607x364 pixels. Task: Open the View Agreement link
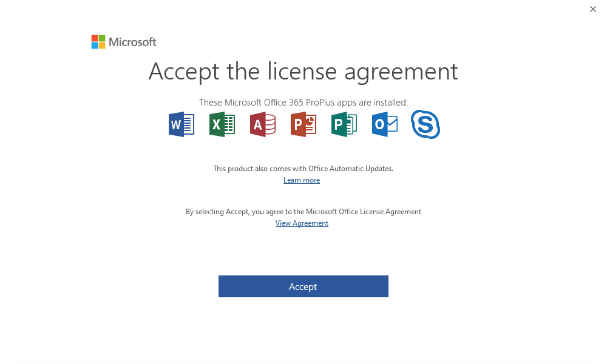click(x=302, y=223)
